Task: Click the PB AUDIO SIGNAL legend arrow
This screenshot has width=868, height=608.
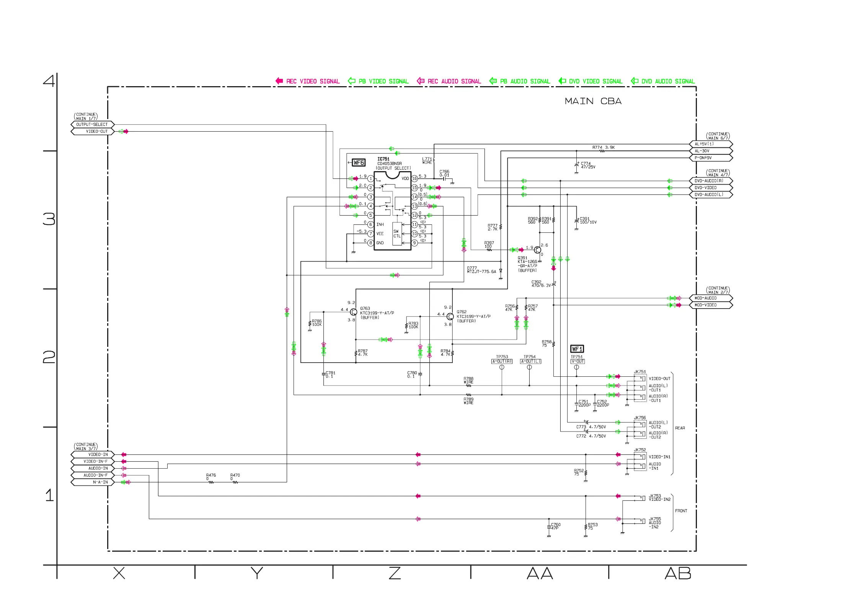Action: tap(493, 81)
